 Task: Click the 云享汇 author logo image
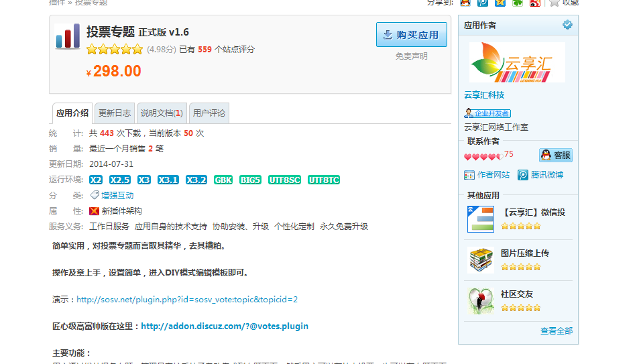coord(517,62)
